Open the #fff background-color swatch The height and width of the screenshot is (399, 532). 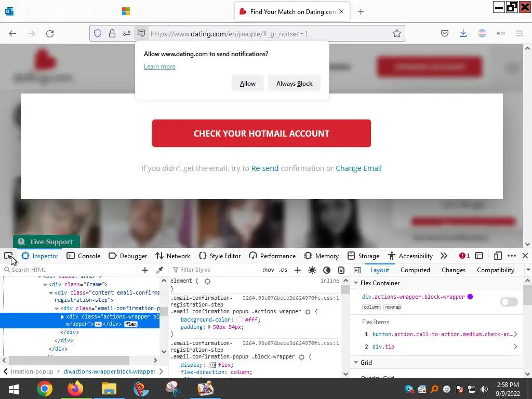coord(240,320)
